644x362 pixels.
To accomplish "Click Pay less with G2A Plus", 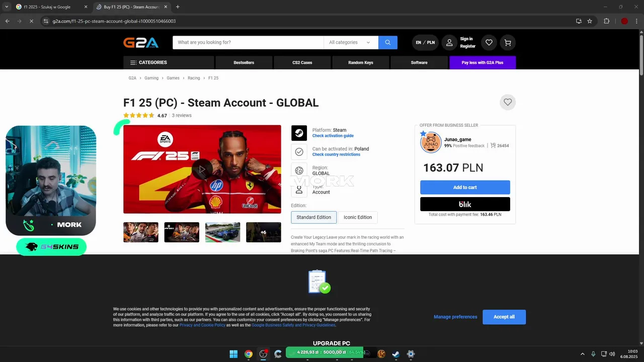I will coord(482,62).
